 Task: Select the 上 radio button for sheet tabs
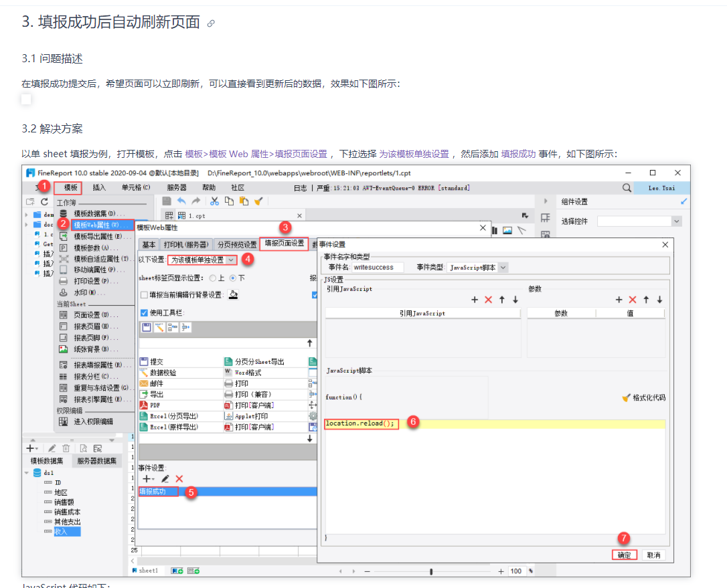pos(212,278)
